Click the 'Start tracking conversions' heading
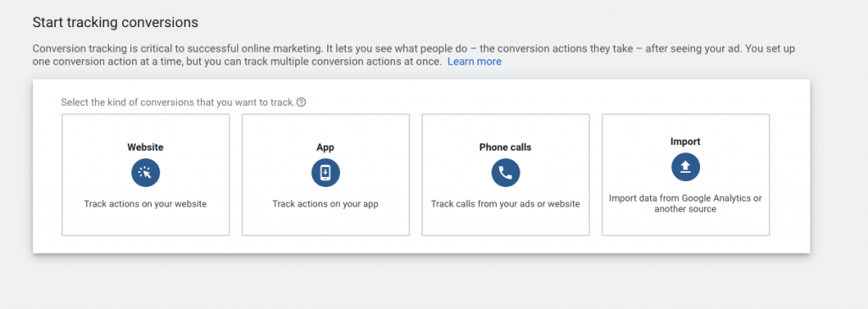 point(115,23)
